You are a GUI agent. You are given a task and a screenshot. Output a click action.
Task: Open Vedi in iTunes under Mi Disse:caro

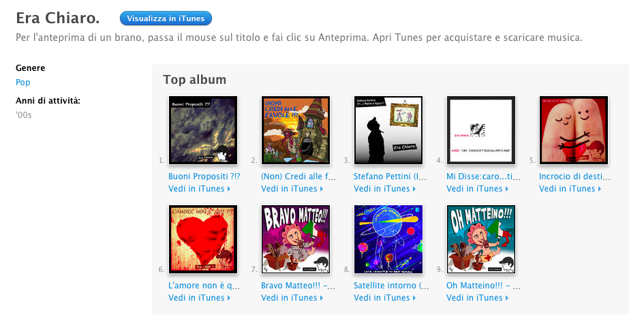pos(478,189)
